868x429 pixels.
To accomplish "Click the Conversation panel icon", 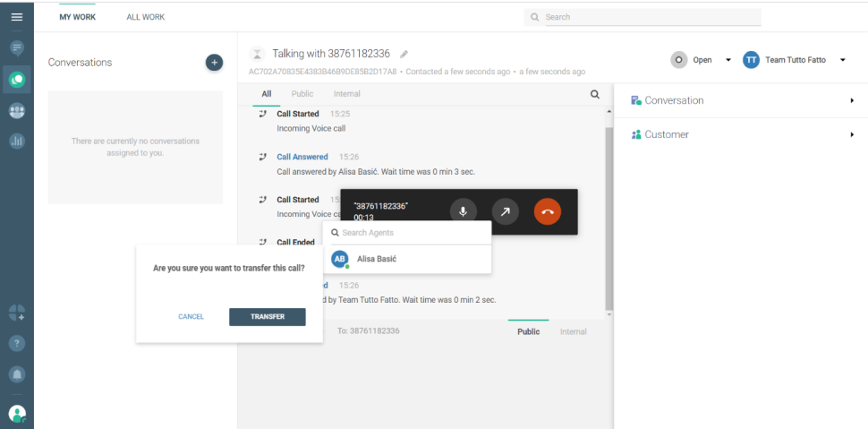I will [636, 100].
